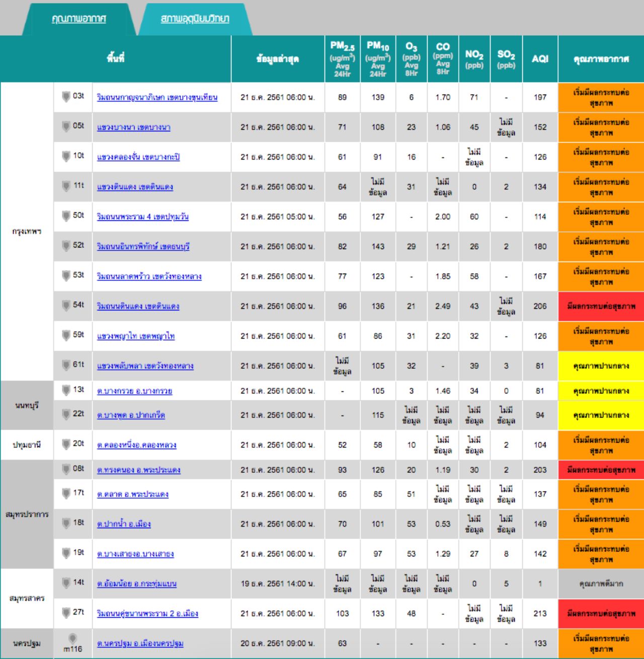Click the SO2 column header
Screen dimensions: 644x659
coord(506,59)
